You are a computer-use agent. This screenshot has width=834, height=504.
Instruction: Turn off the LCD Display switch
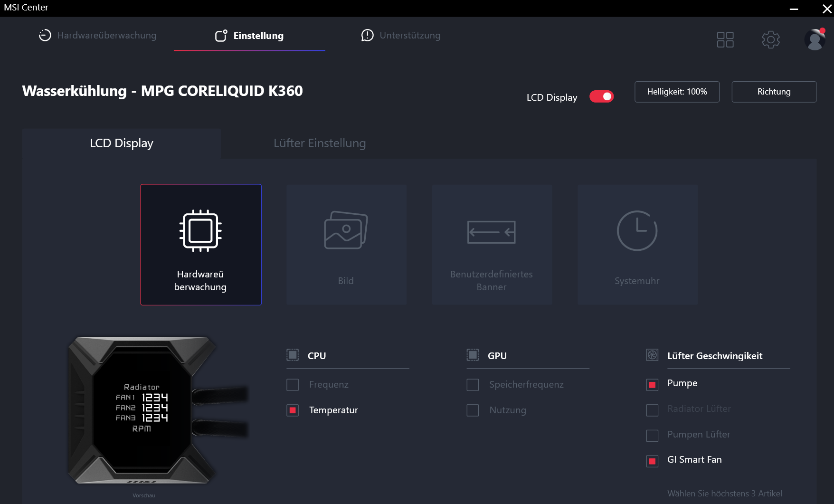click(602, 97)
